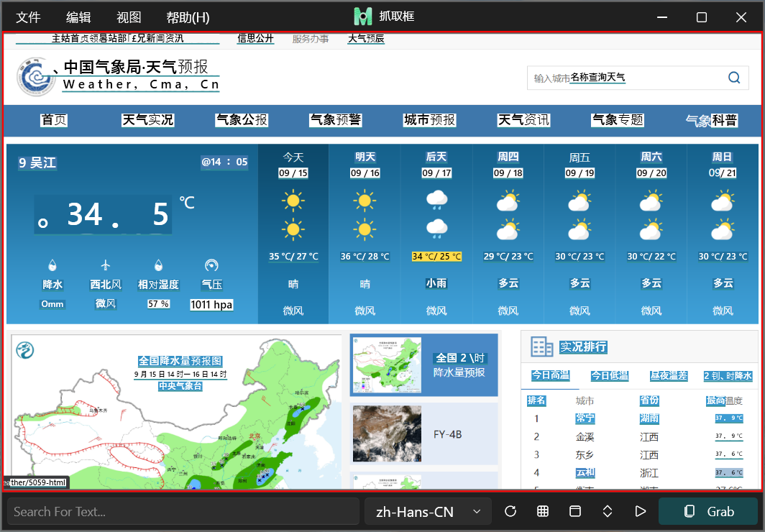Open the 帮助(H) menu
The image size is (765, 532).
click(x=188, y=17)
